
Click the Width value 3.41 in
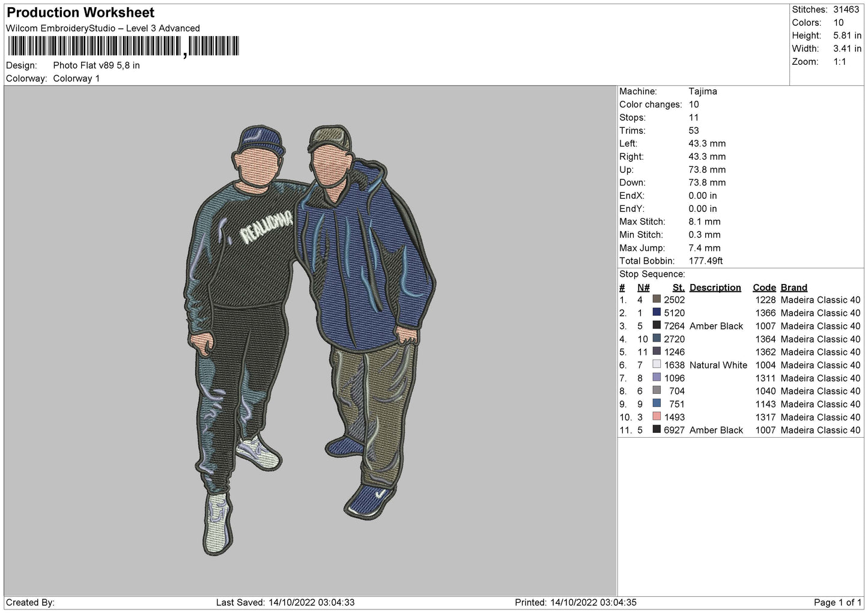pos(847,49)
